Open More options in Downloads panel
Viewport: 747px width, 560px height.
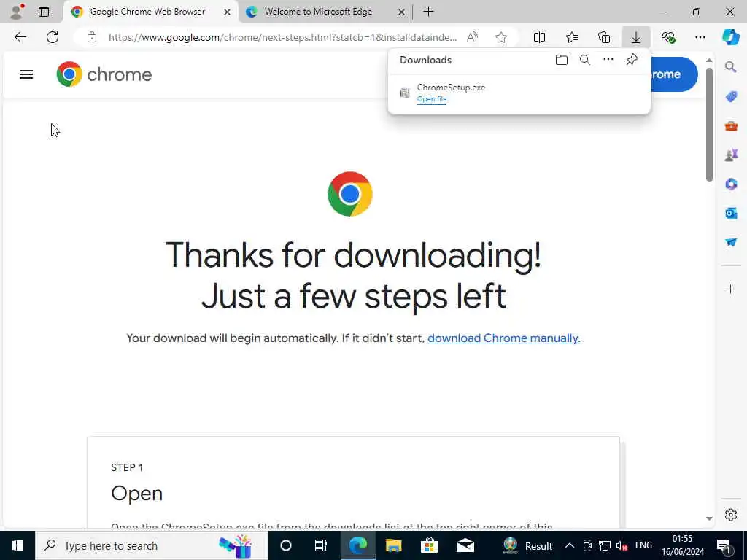pos(608,60)
